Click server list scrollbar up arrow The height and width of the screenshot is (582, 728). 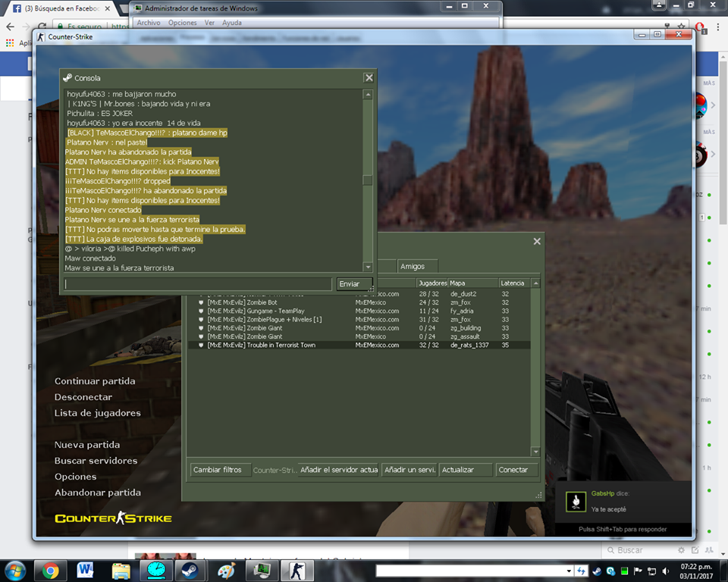click(535, 283)
